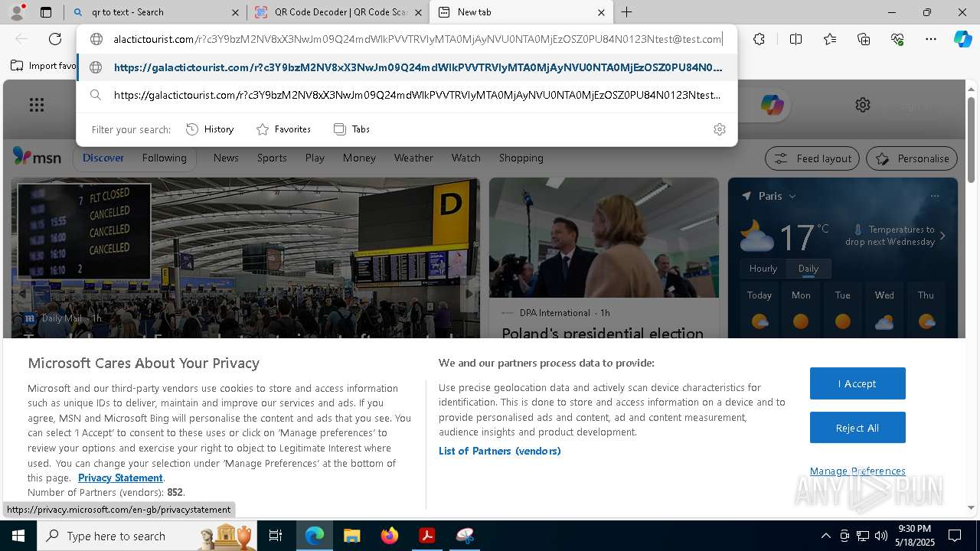
Task: Open the Feed layout options
Action: (813, 158)
